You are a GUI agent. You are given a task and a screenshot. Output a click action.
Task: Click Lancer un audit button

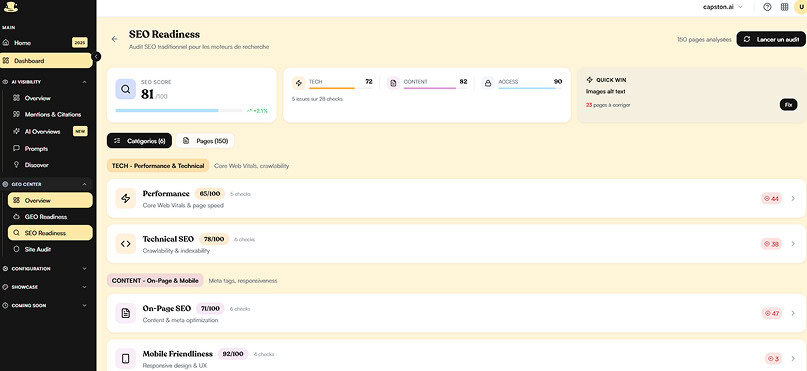771,39
